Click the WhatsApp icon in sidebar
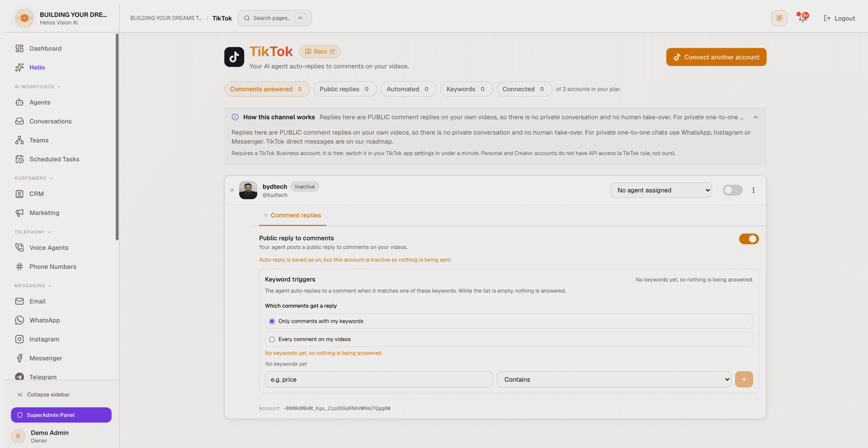This screenshot has width=868, height=448. pos(19,321)
